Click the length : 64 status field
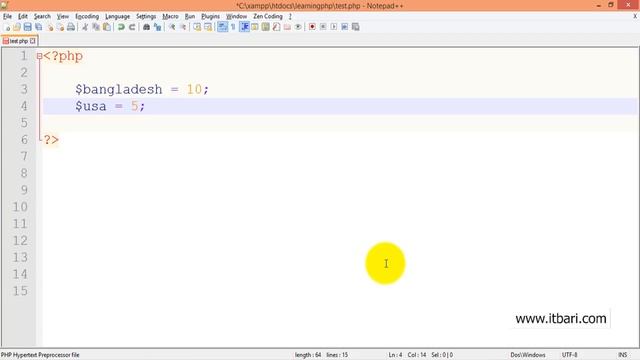The width and height of the screenshot is (640, 360). 308,355
